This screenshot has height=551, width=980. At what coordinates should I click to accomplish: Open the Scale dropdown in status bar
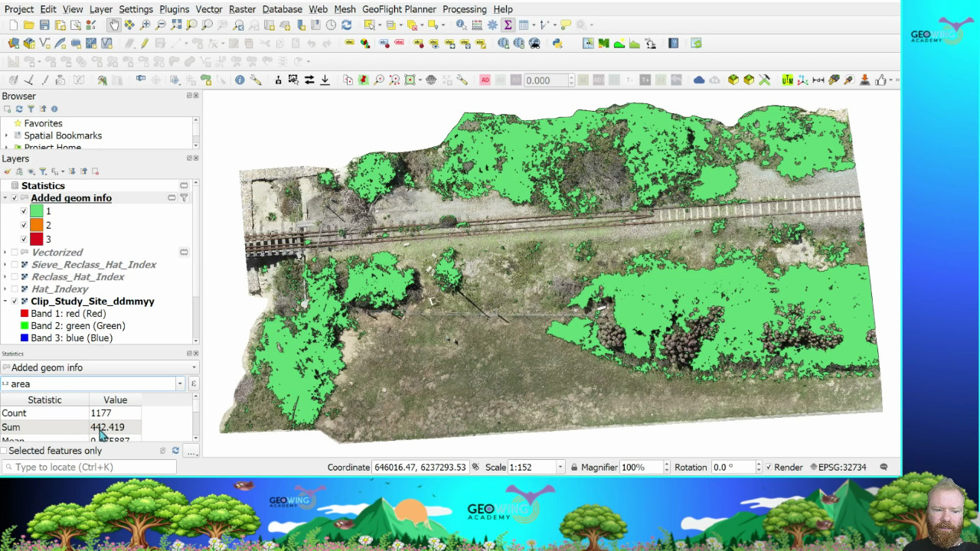tap(560, 467)
